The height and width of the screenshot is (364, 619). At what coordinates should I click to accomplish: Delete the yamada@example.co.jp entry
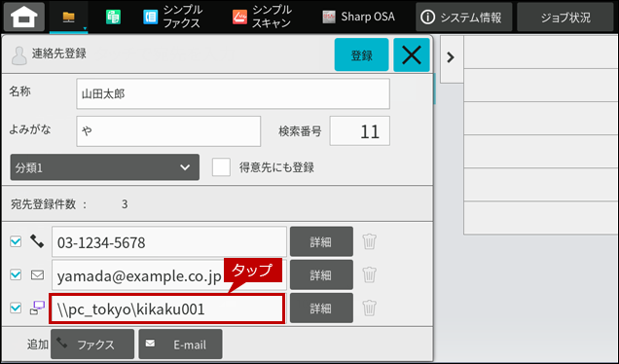click(x=369, y=274)
